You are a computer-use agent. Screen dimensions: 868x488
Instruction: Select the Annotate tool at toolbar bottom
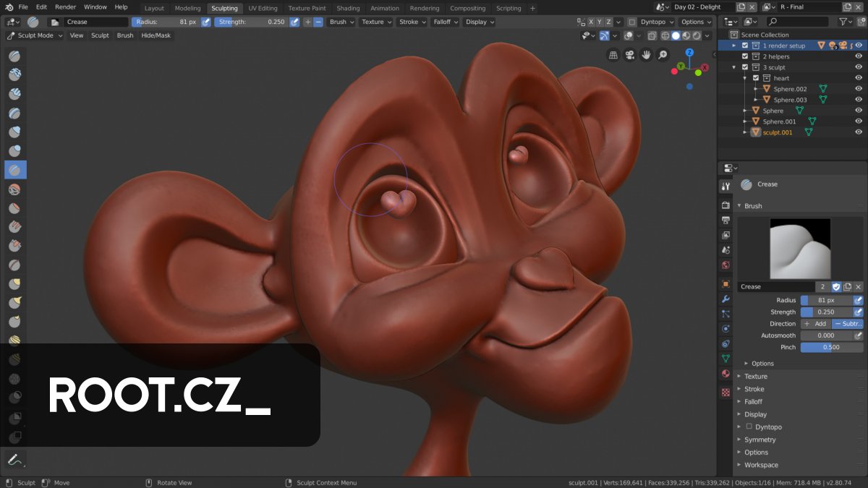coord(14,458)
